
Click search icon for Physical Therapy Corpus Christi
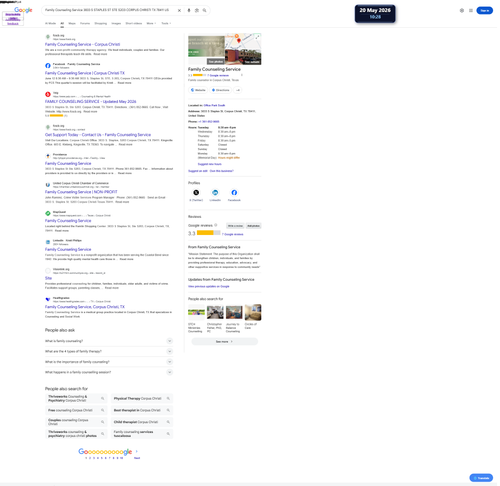pos(168,398)
